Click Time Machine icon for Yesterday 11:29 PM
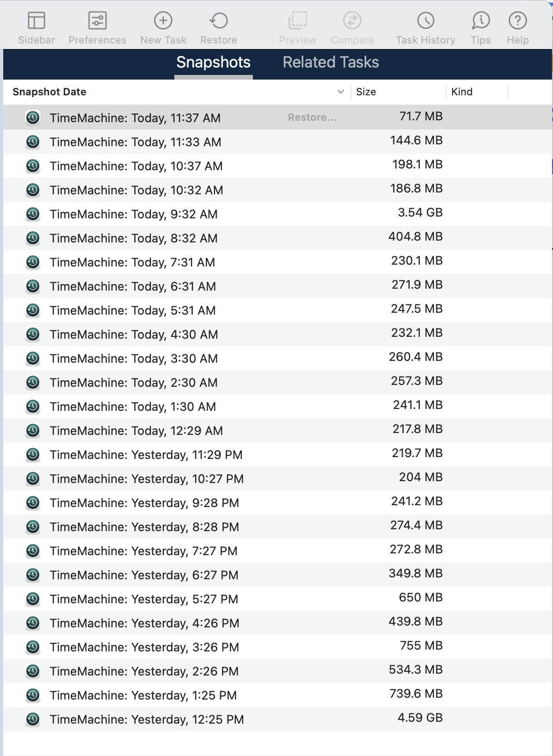Viewport: 553px width, 756px height. pyautogui.click(x=33, y=454)
